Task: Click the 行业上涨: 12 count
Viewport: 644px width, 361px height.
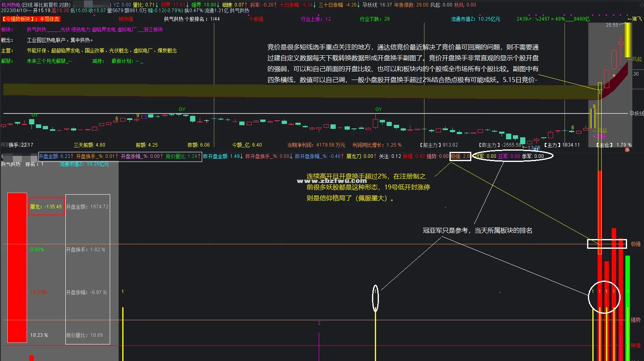Action: tap(316, 19)
